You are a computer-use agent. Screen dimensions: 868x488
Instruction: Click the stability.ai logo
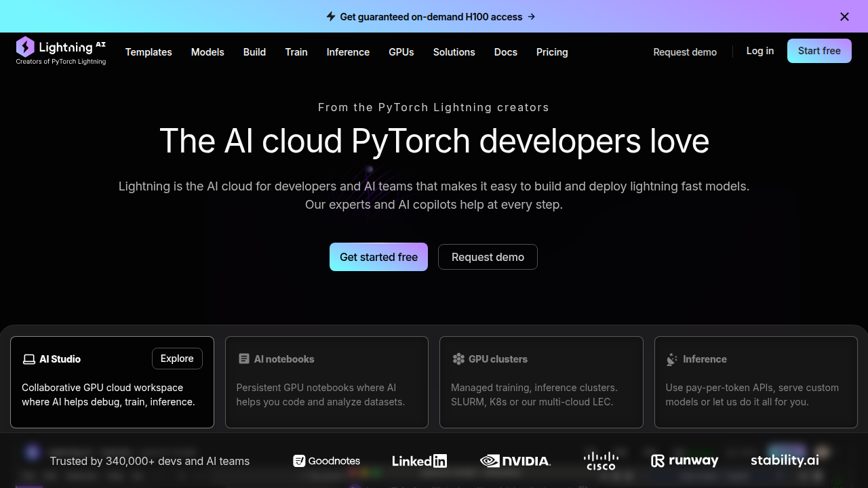click(x=785, y=460)
